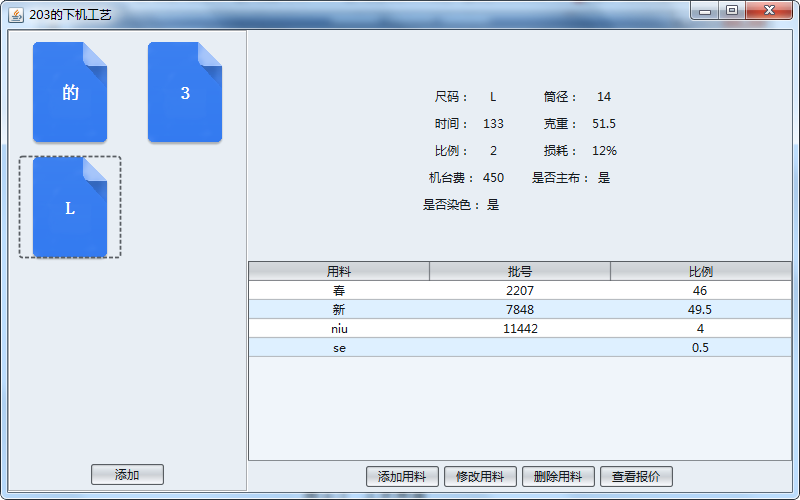Click the ratio cell 4 in niu row
This screenshot has height=500, width=800.
click(701, 329)
